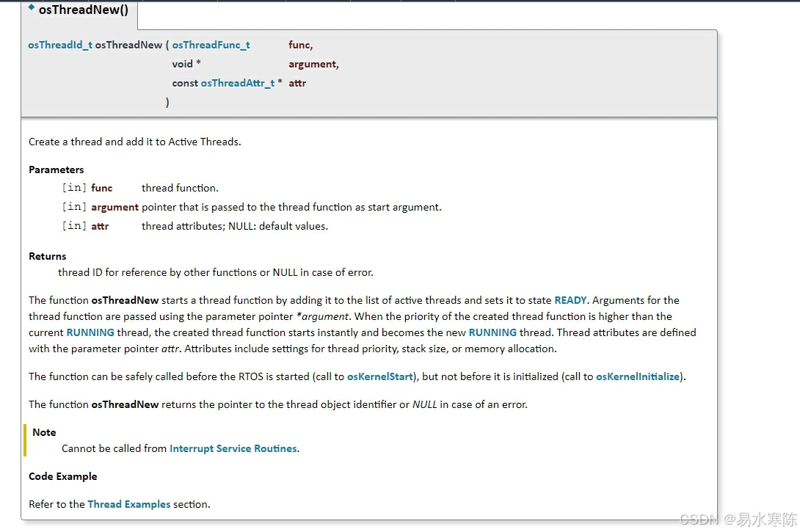Click bold 'osThreadNew' in 'The function osThreadNew starts'
Viewport: 800px width, 532px height.
(x=125, y=300)
